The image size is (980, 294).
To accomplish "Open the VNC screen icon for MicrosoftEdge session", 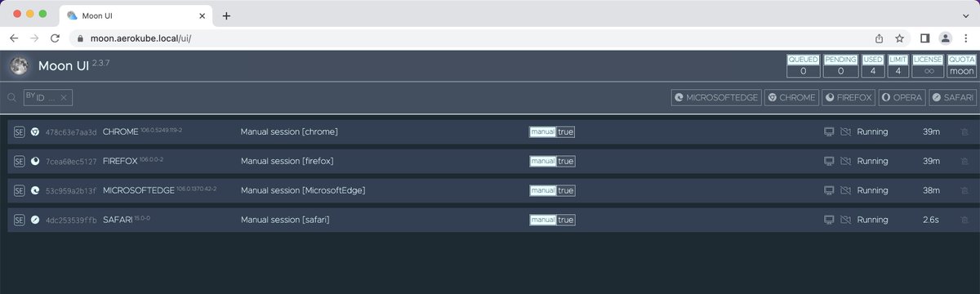I will pyautogui.click(x=829, y=190).
